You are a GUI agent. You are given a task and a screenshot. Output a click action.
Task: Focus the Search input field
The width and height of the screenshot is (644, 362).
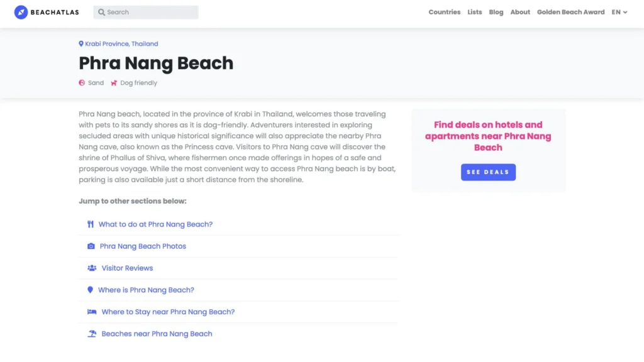[151, 12]
